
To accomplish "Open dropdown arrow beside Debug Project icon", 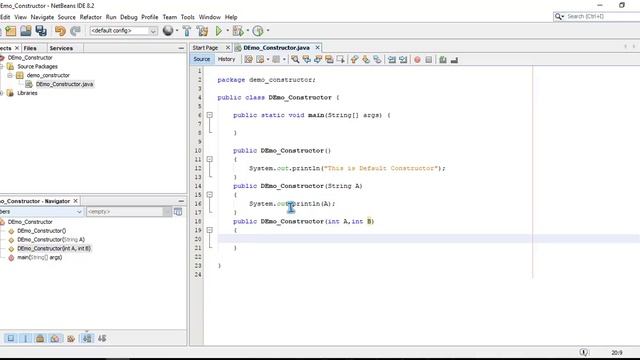I will [247, 31].
